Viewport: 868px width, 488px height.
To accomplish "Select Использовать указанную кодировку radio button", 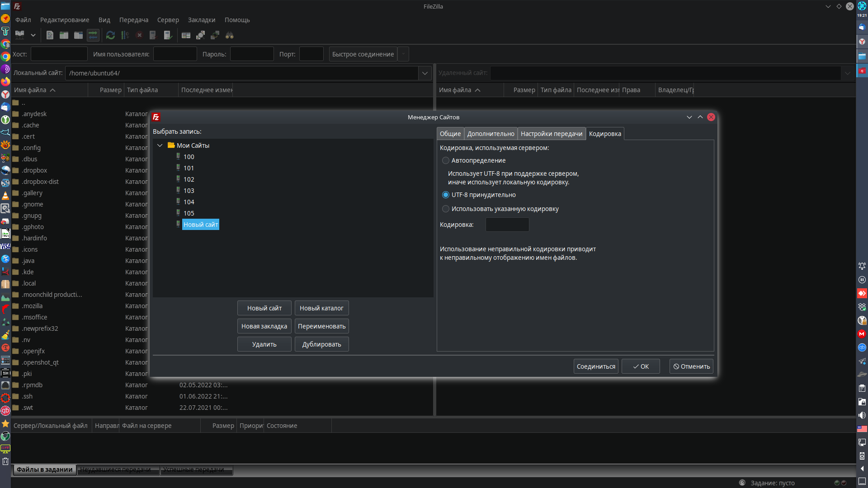I will (x=446, y=209).
